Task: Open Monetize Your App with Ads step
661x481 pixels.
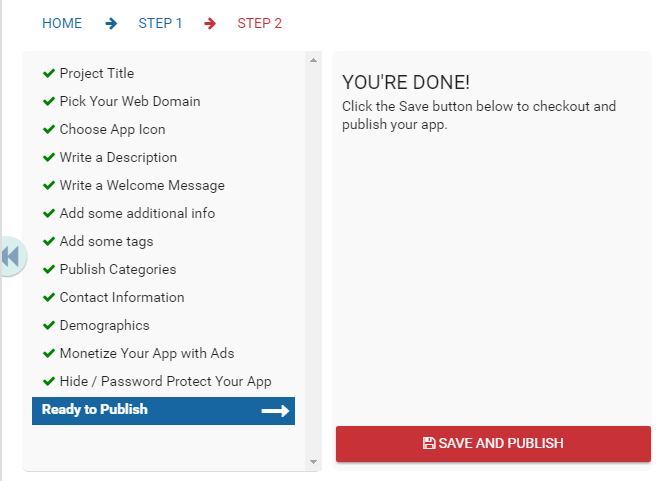Action: [147, 353]
